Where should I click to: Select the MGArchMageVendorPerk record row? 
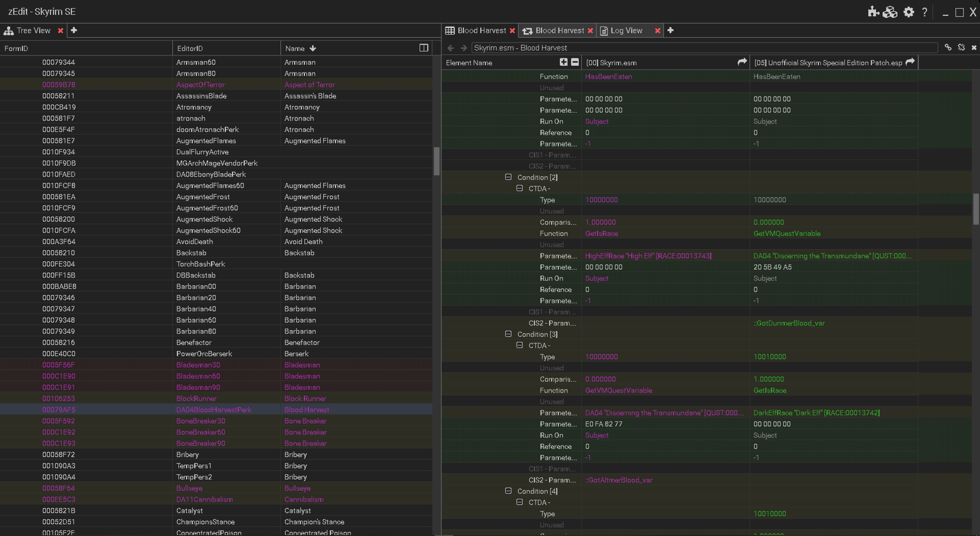[x=216, y=163]
